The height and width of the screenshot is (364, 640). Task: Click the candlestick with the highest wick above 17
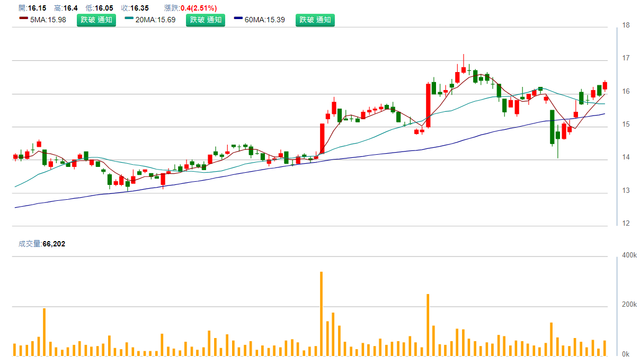[464, 69]
